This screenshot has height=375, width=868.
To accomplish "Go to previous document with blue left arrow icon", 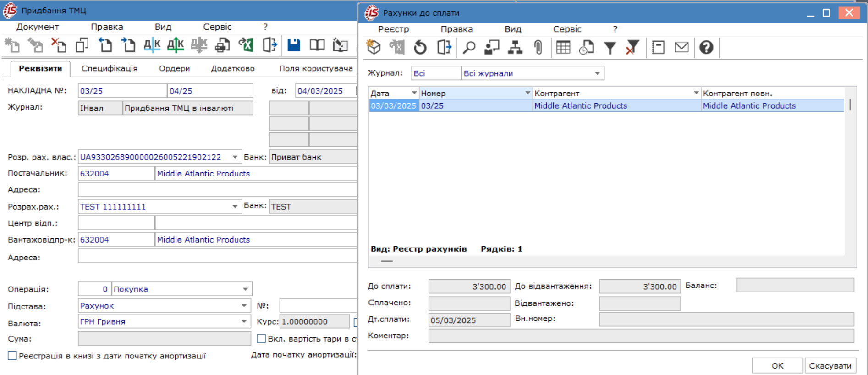I will click(x=105, y=45).
